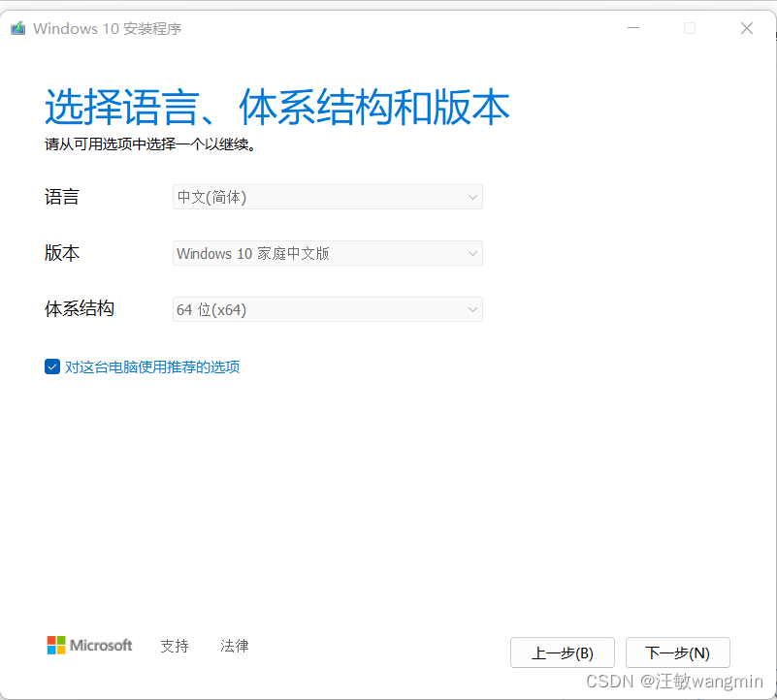Uncheck 对这台电脑使用推荐的选项 checkbox
This screenshot has height=700, width=777.
click(x=52, y=366)
